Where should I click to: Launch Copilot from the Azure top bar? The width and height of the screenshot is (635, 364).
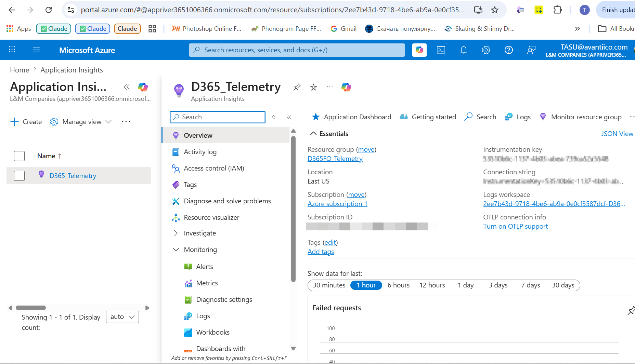click(x=419, y=50)
